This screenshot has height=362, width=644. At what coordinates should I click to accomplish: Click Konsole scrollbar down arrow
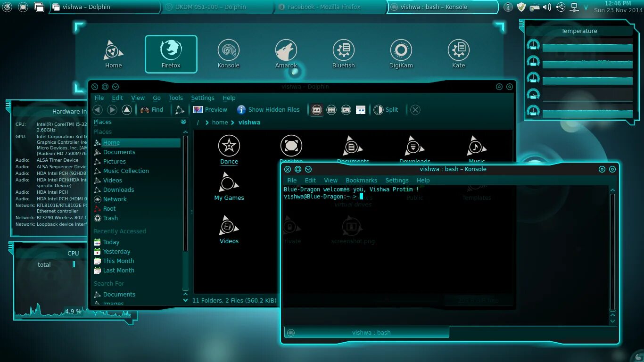tap(613, 321)
